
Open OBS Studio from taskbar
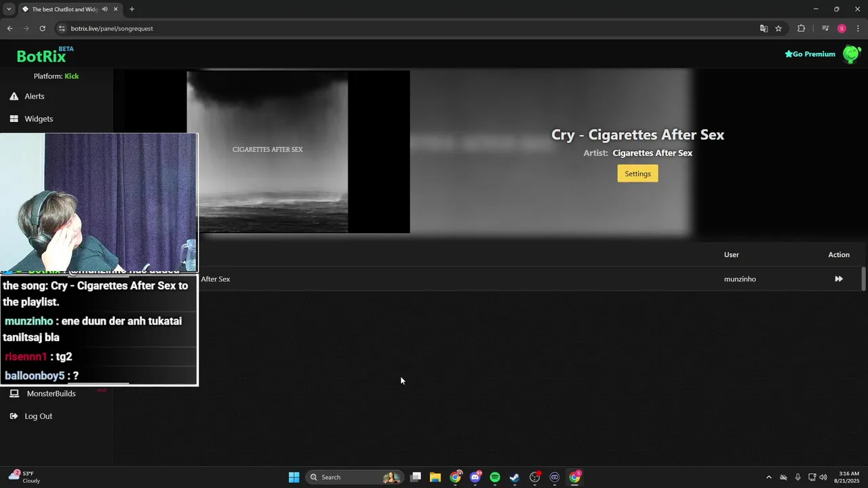534,477
